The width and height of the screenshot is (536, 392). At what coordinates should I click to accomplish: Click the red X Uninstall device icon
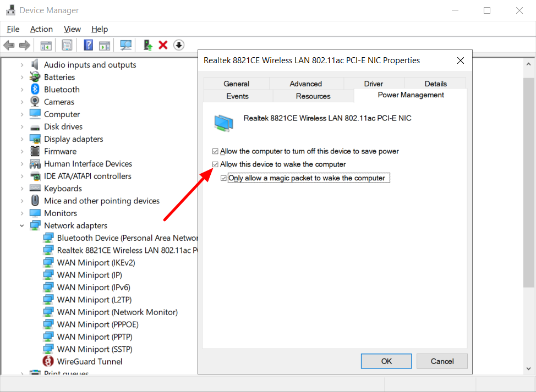coord(163,45)
